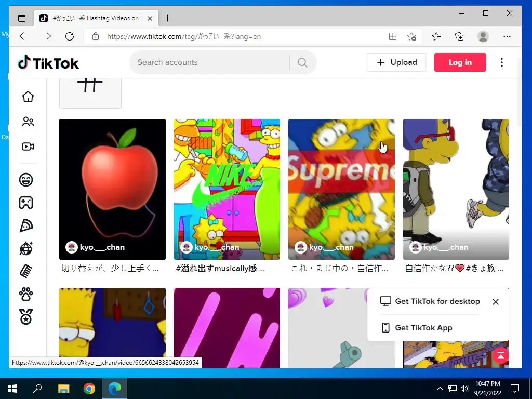
Task: Click the TikTok logo
Action: pos(48,63)
